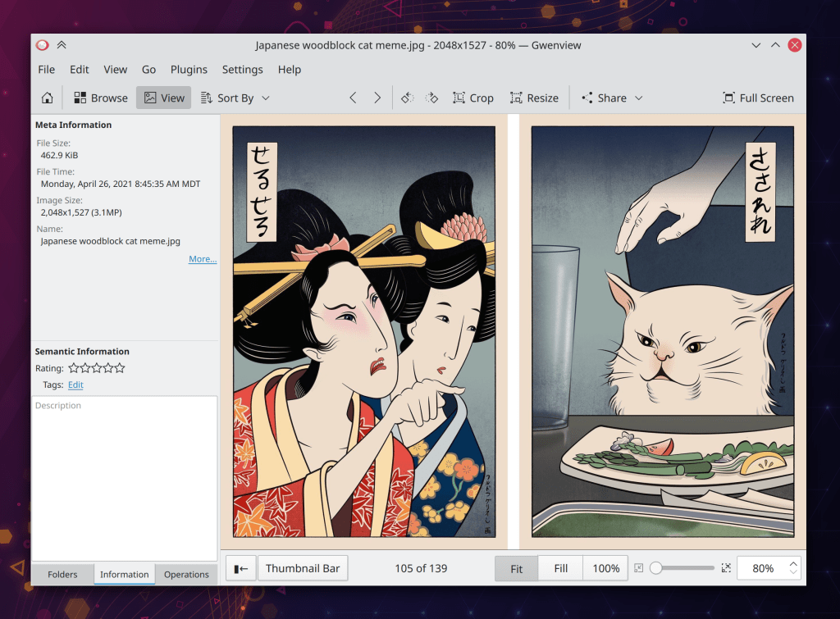The height and width of the screenshot is (619, 840).
Task: Increase zoom percentage with spinbox arrow
Action: [x=793, y=564]
